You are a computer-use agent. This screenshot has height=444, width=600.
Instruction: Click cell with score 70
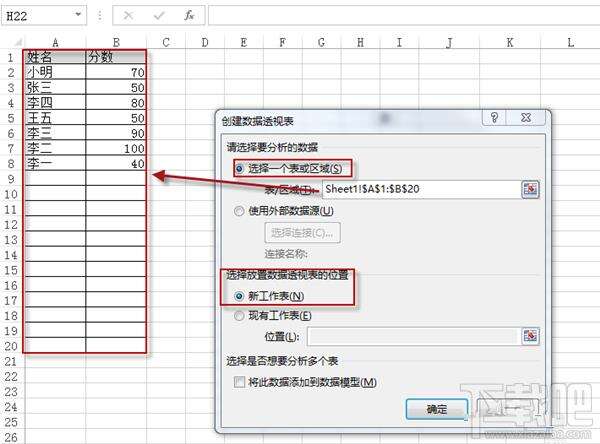tap(116, 72)
